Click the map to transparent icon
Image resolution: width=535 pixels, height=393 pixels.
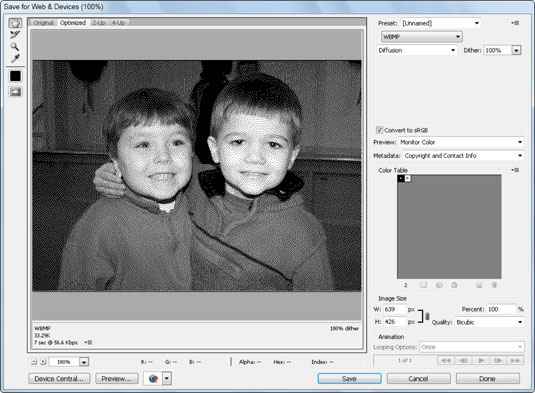click(x=423, y=285)
